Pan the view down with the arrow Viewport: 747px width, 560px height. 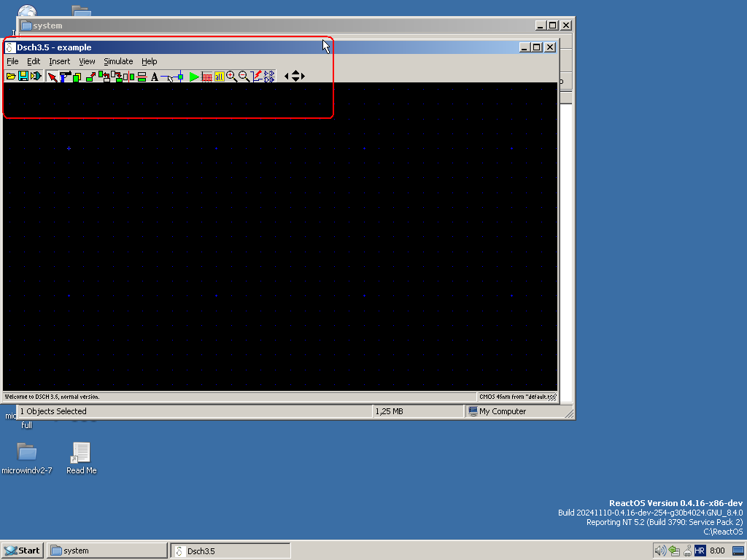tap(295, 79)
